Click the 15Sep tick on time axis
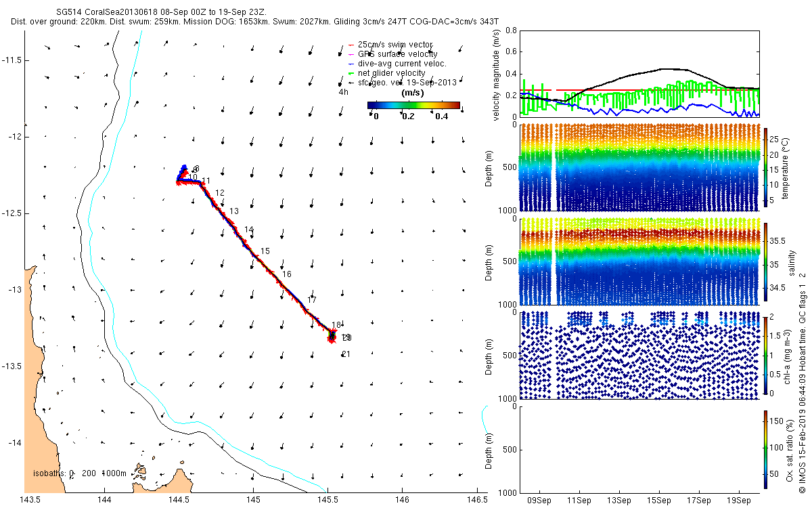812x508 pixels. click(660, 501)
